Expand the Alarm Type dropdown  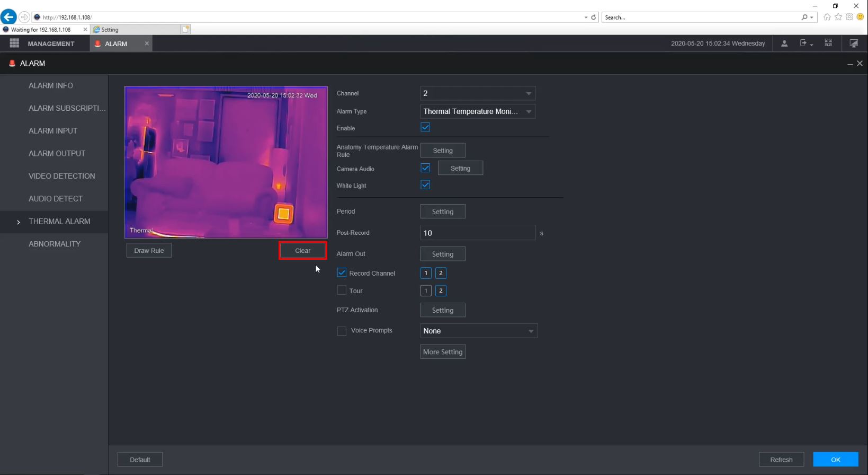click(477, 111)
